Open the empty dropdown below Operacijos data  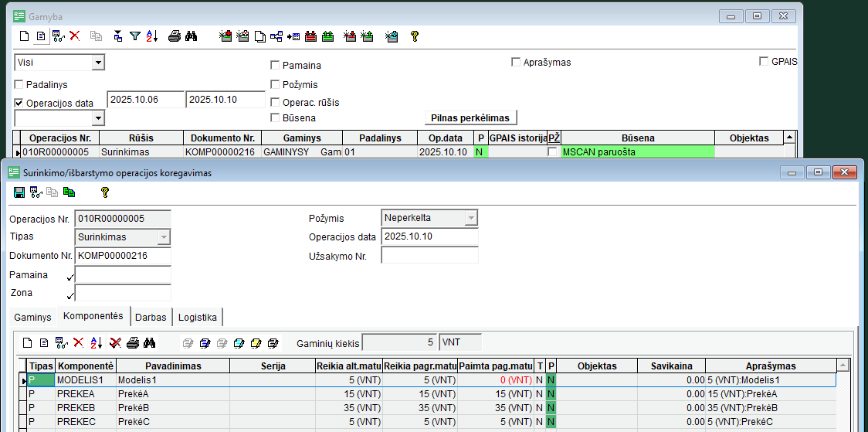click(98, 118)
